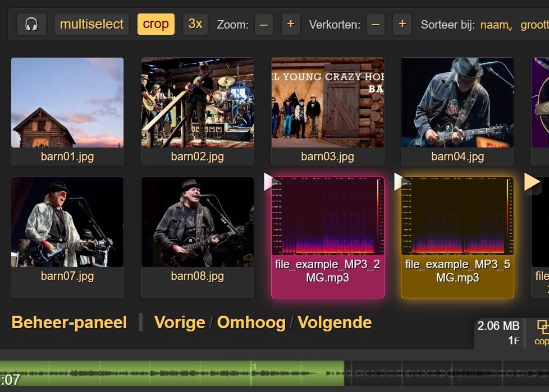Image resolution: width=549 pixels, height=392 pixels.
Task: Open the barn07.jpg thumbnail
Action: (x=67, y=222)
